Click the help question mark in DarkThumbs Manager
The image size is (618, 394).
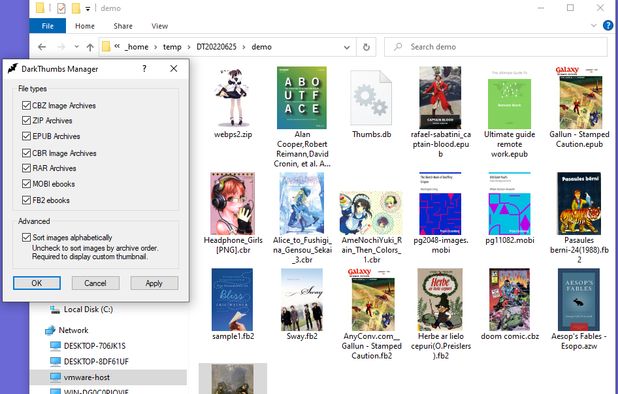coord(144,69)
